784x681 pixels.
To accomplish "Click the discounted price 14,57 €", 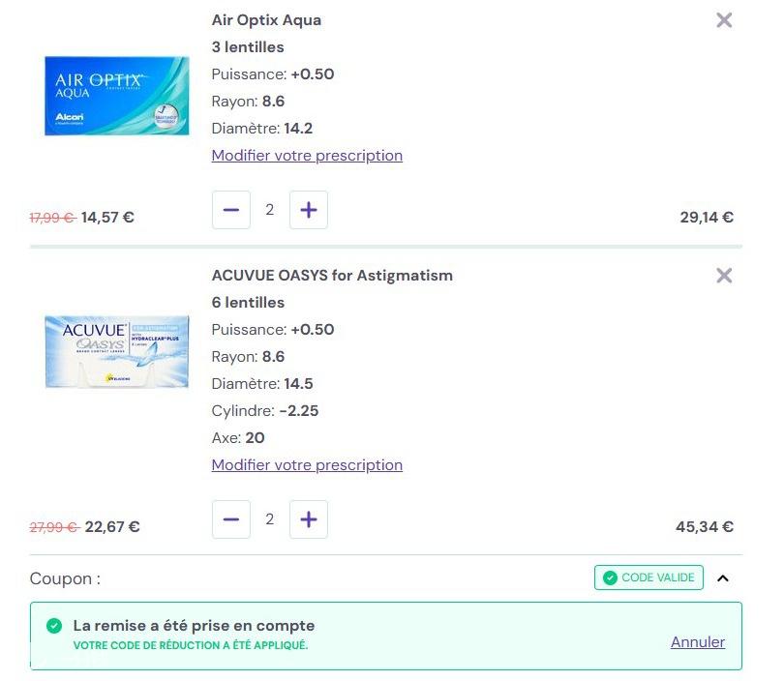I will coord(107,218).
